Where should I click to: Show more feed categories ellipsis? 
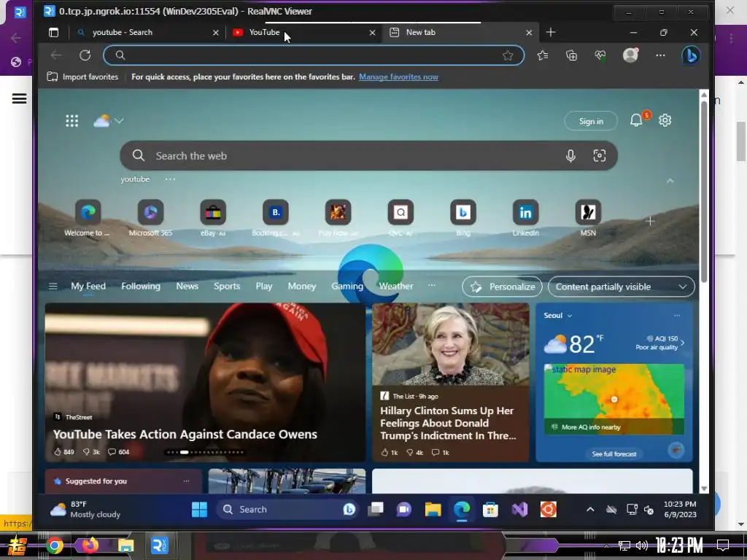[432, 285]
